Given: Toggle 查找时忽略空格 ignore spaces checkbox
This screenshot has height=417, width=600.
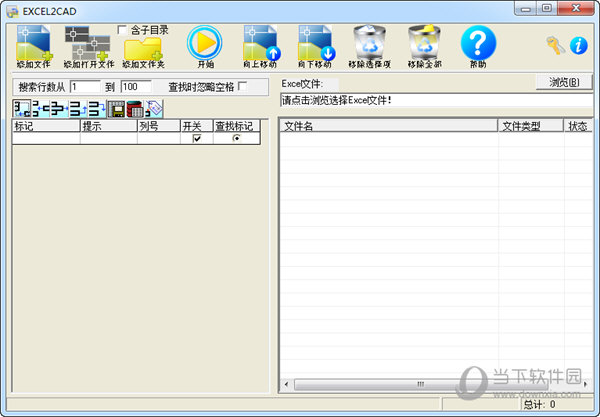Looking at the screenshot, I should [x=242, y=86].
